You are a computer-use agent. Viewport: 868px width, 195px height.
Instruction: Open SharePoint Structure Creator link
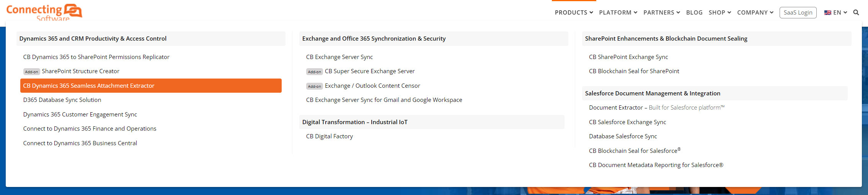coord(80,71)
